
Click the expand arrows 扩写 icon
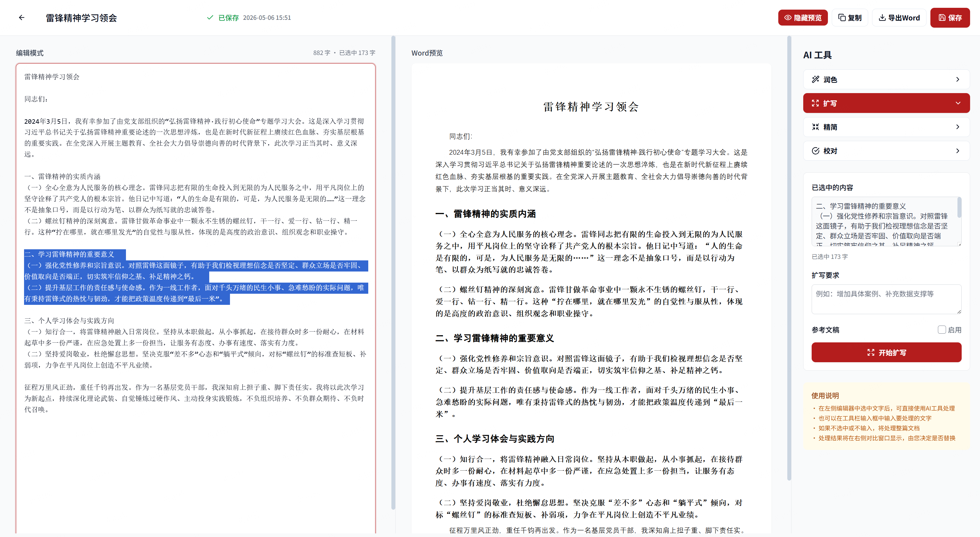click(x=815, y=103)
